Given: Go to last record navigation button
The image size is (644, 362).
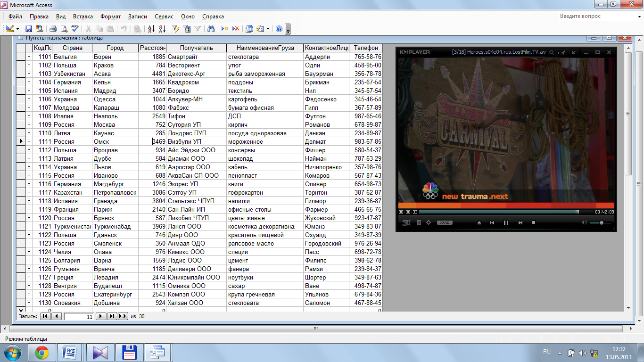Looking at the screenshot, I should point(112,316).
